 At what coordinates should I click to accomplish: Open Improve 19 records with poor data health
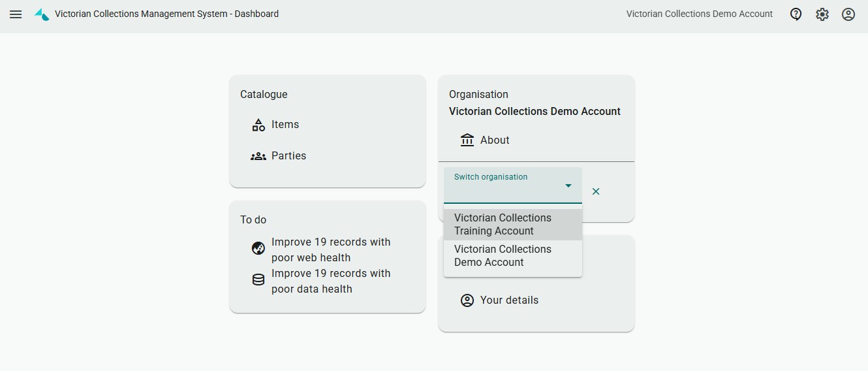331,281
